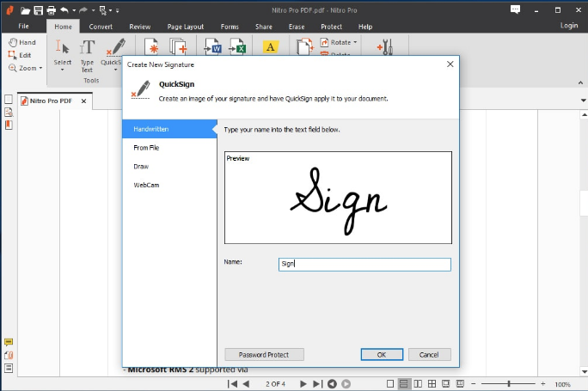The image size is (588, 391).
Task: Choose the Type Text tool
Action: click(87, 56)
